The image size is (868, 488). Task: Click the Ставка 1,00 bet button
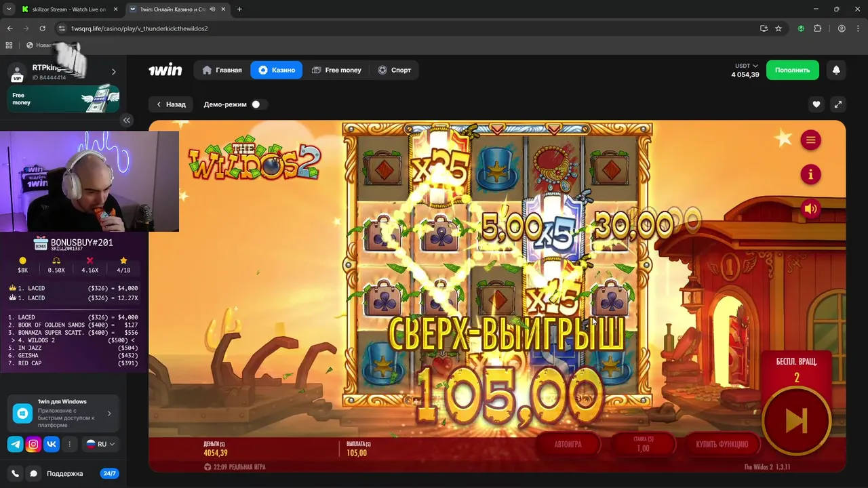pyautogui.click(x=644, y=444)
